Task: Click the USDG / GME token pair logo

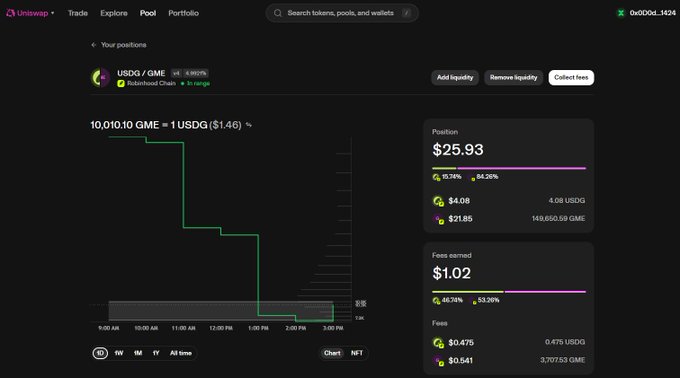Action: (100, 78)
